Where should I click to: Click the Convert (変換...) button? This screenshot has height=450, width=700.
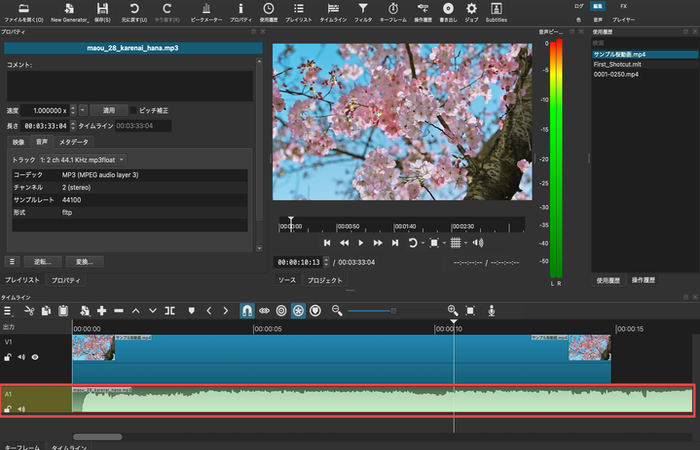click(x=84, y=261)
